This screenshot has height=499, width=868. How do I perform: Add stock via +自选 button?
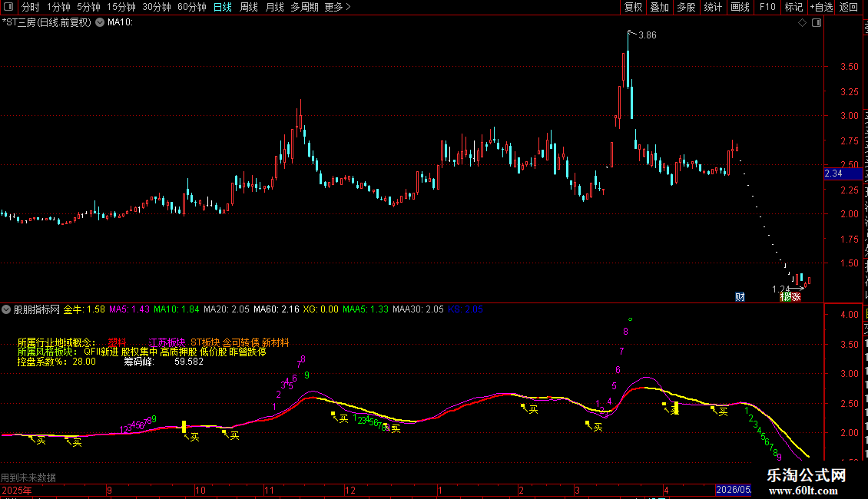[821, 7]
